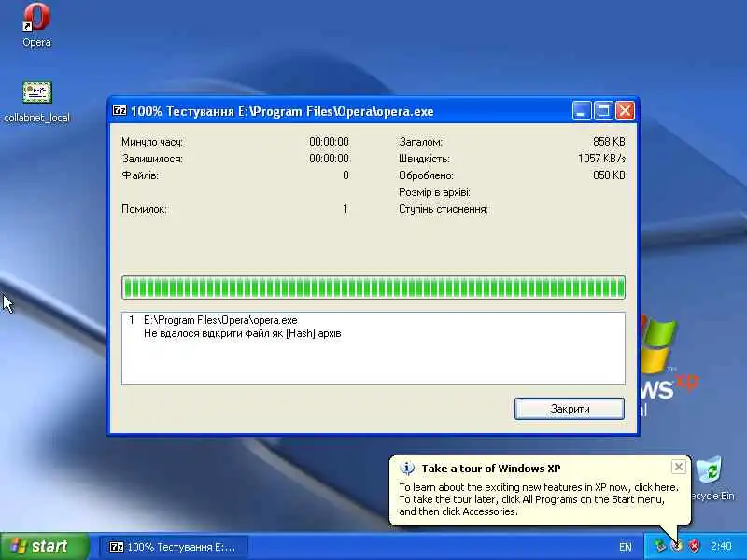Click the EN language indicator
This screenshot has height=560, width=747.
click(x=625, y=547)
